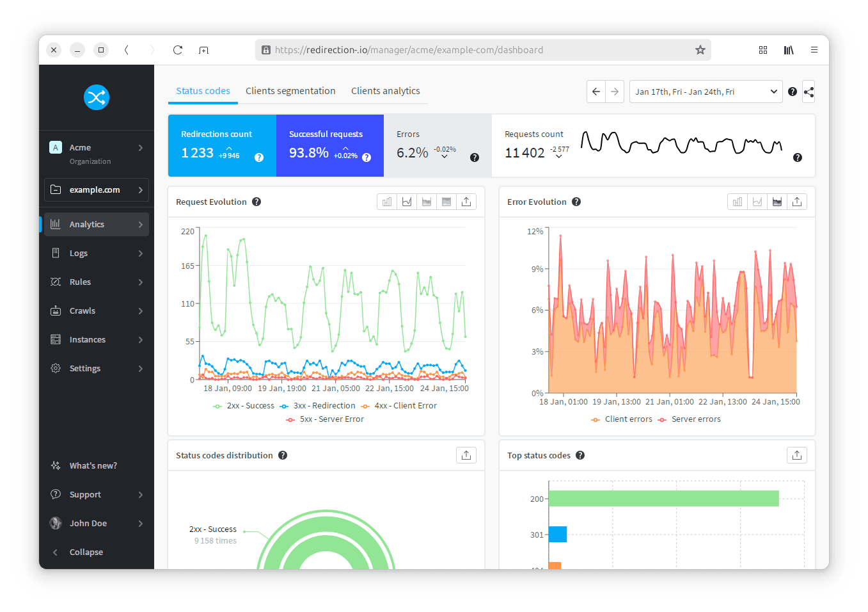Open help for Errors card

475,157
